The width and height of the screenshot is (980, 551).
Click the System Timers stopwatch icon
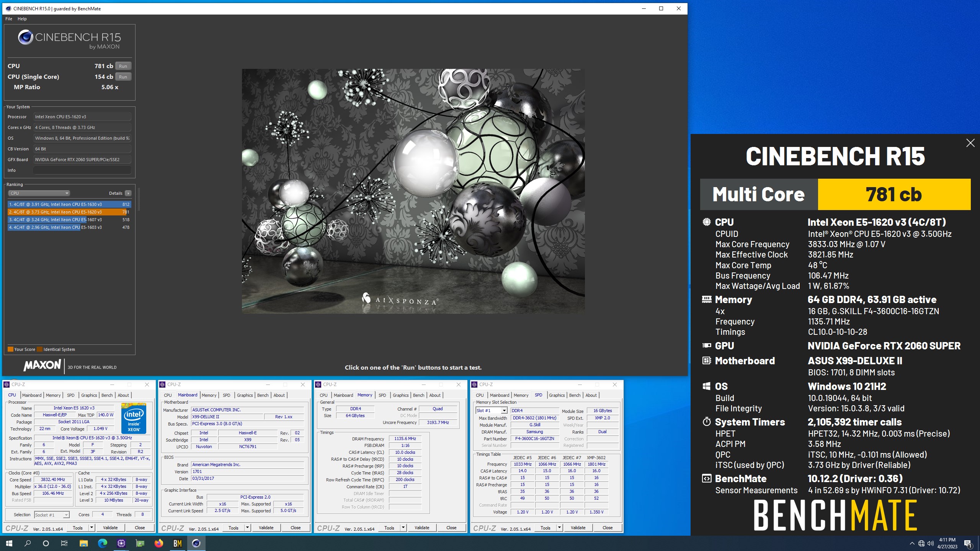pos(707,422)
